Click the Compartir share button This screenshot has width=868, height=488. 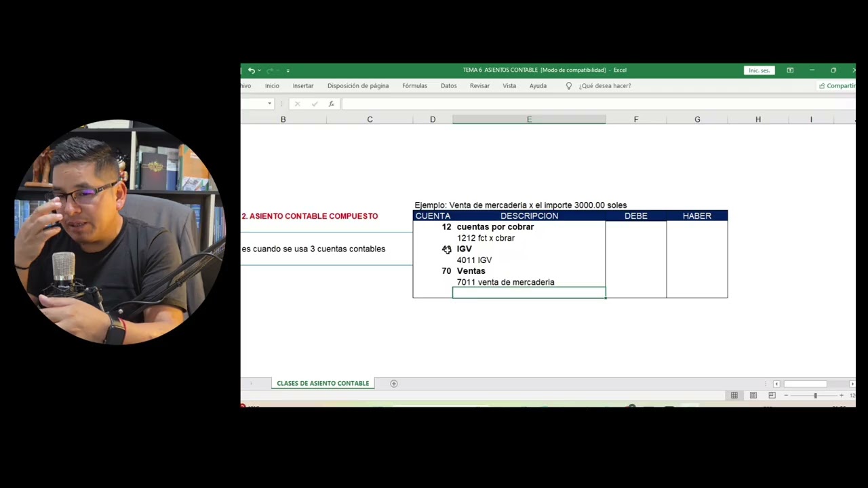pos(837,86)
